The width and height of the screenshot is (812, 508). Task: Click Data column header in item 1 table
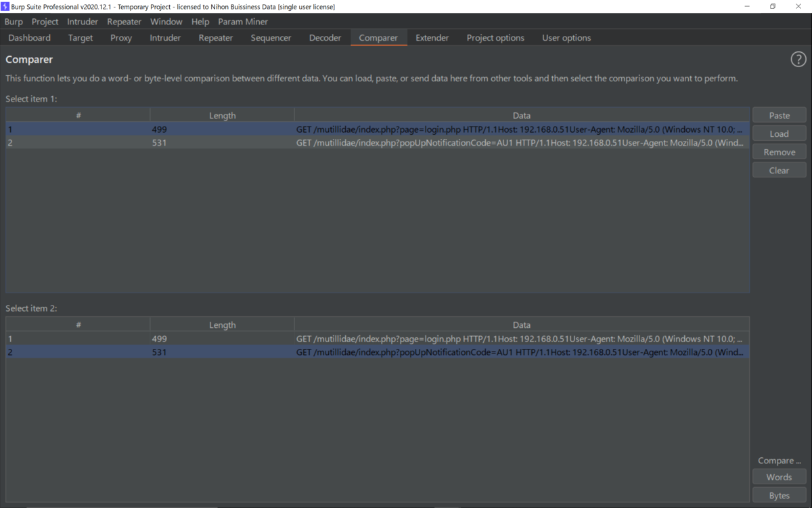click(x=522, y=115)
